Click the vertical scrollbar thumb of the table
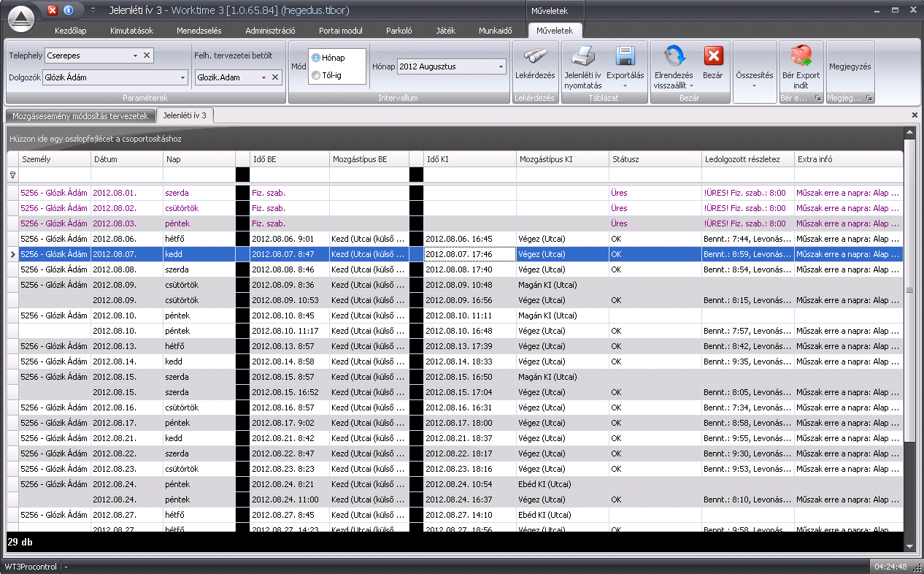 909,290
